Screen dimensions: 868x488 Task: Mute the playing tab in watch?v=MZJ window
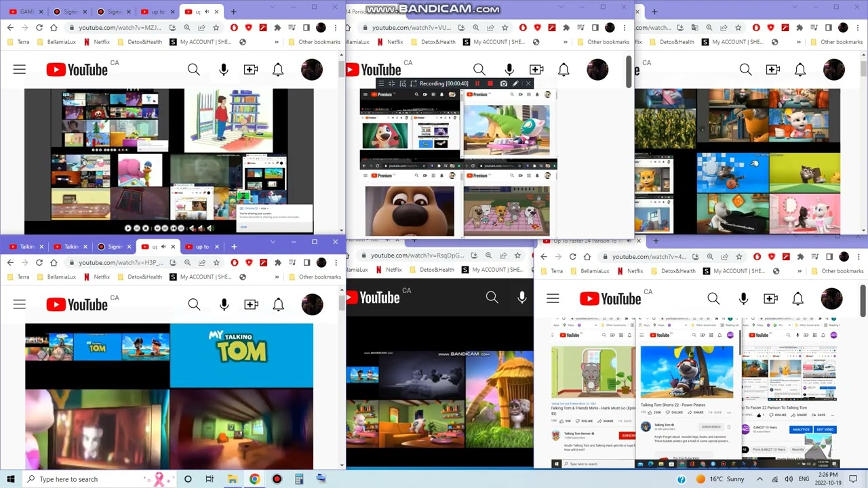pos(207,12)
